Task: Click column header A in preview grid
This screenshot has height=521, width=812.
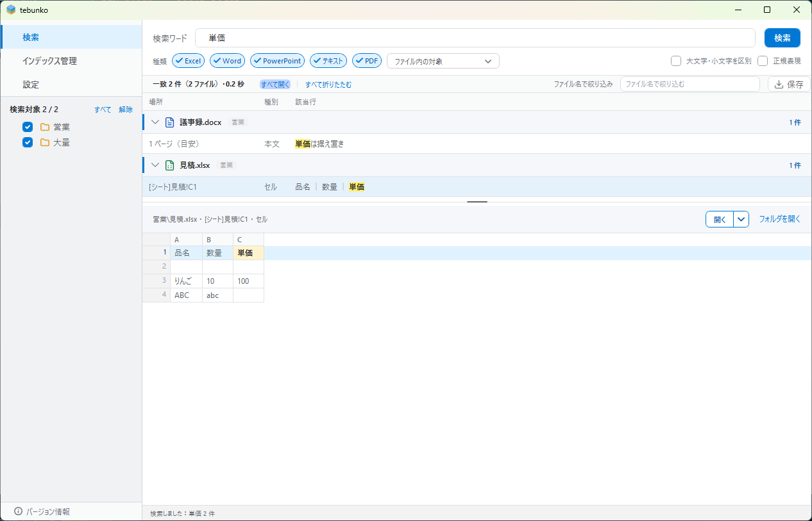Action: tap(186, 240)
